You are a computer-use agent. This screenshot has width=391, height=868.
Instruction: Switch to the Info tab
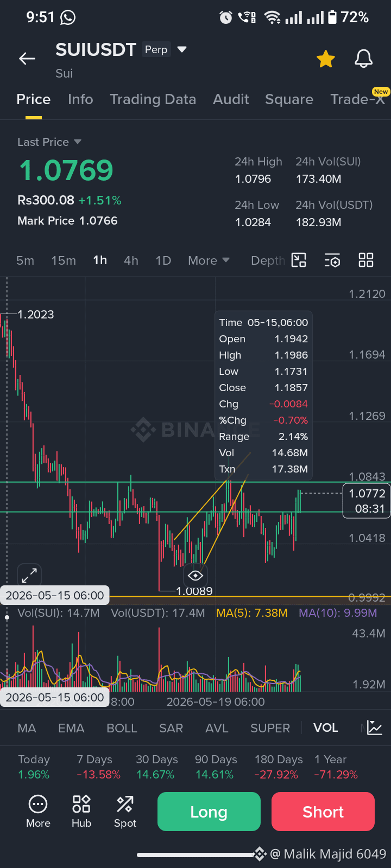(x=80, y=99)
